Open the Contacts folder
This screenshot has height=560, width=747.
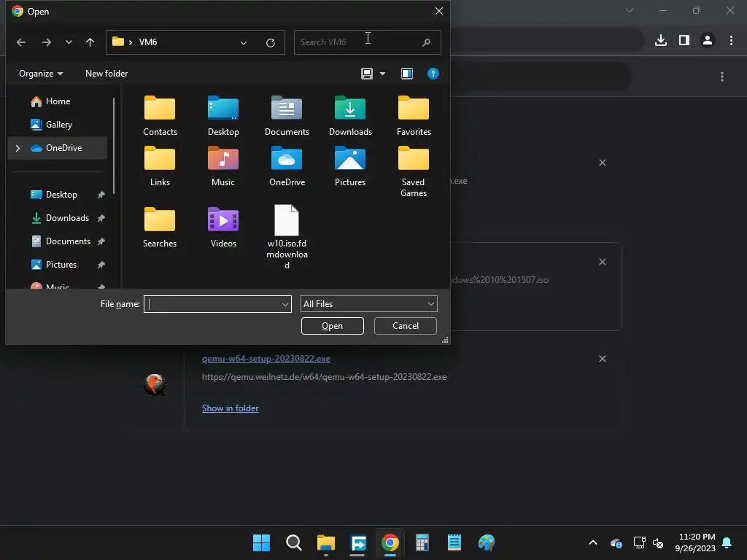[x=160, y=116]
